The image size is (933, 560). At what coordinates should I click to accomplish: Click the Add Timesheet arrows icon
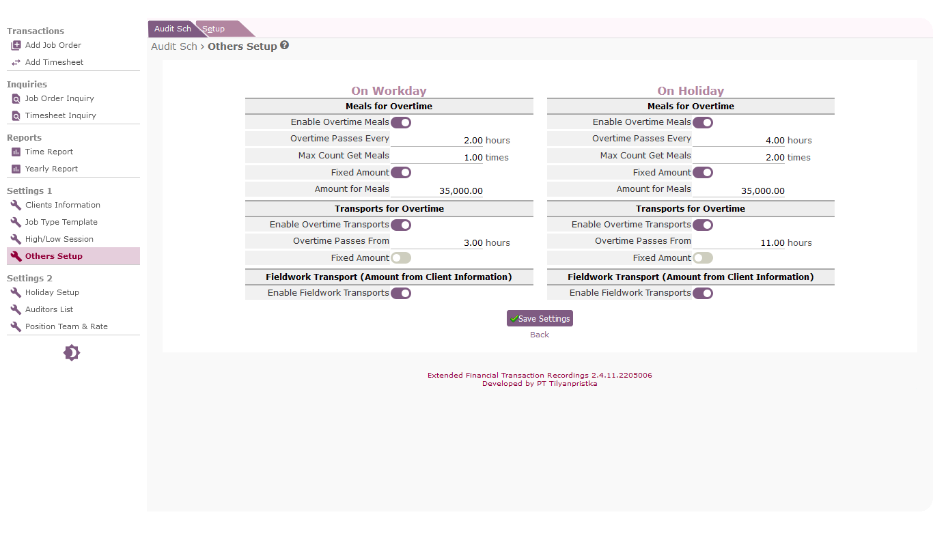pyautogui.click(x=16, y=63)
